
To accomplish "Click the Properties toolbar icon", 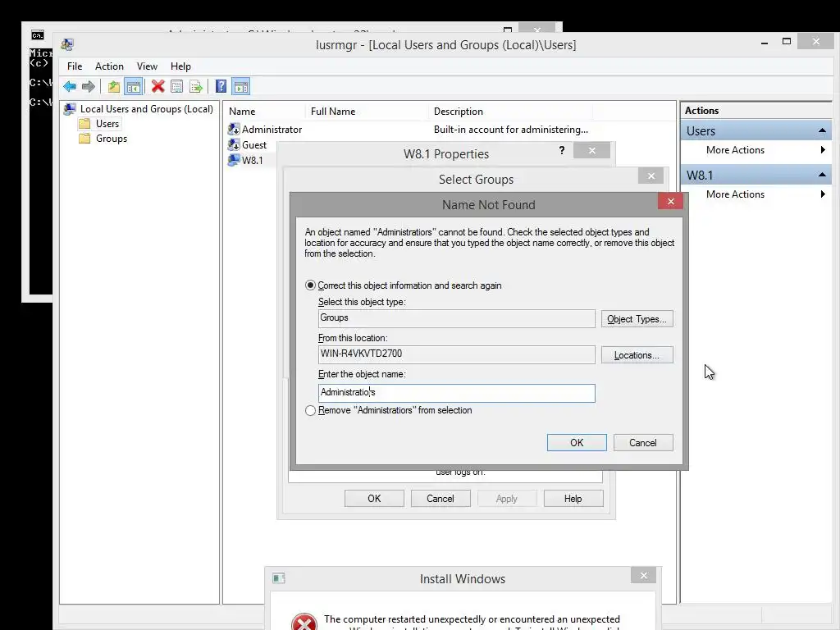I will [x=177, y=86].
